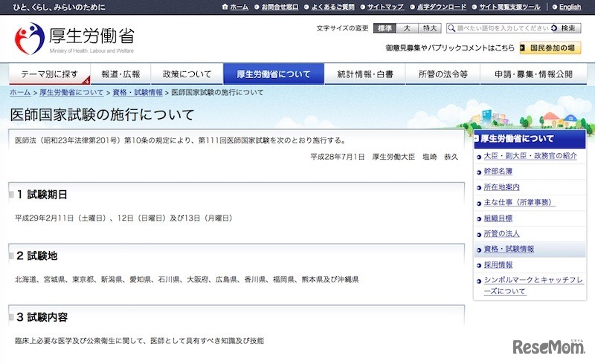
Task: Open 幹部名簿 sidebar link
Action: click(498, 172)
